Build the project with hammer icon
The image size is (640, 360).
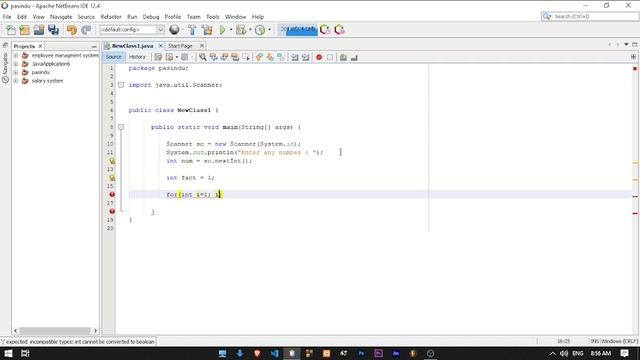[x=192, y=30]
